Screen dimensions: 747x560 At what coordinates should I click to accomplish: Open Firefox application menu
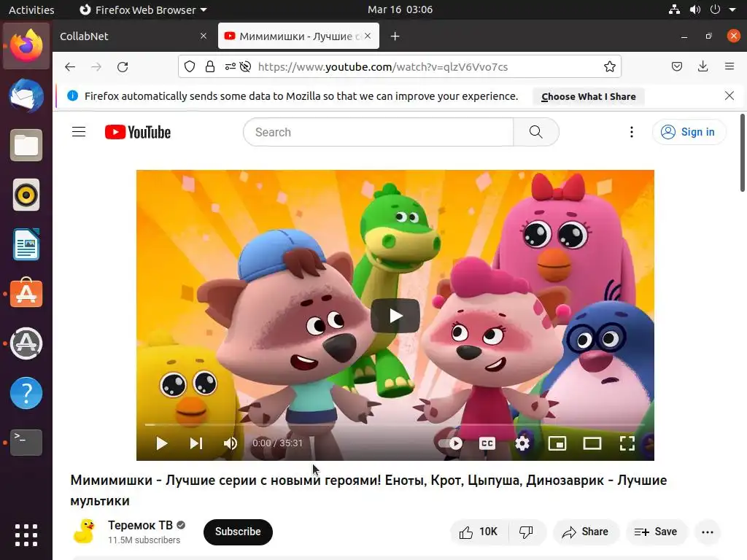pyautogui.click(x=729, y=66)
